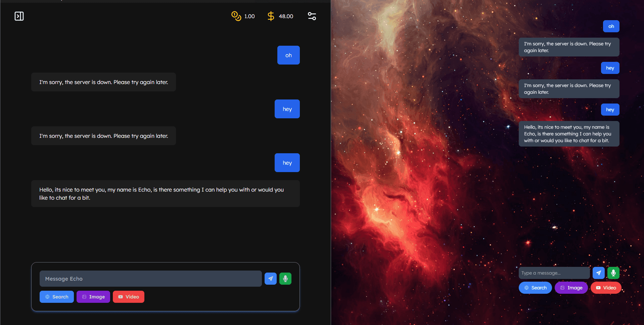Click Echo's greeting message bubble
Screen dimensions: 644x325
click(165, 193)
